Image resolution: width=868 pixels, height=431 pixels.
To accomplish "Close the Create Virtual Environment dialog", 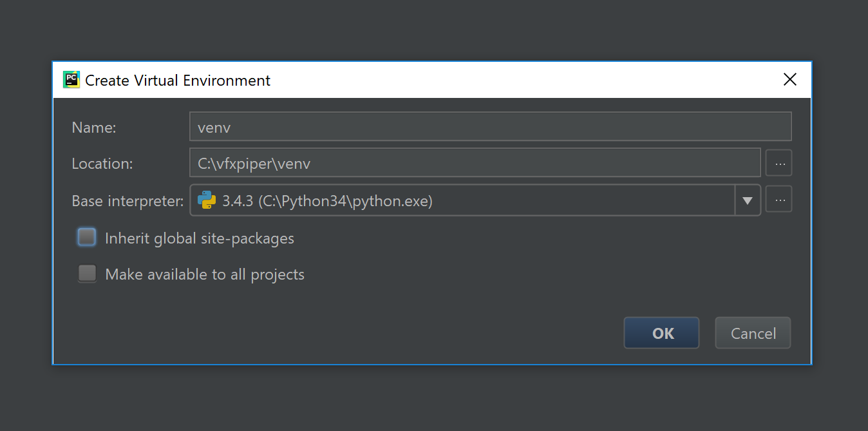I will (x=789, y=80).
